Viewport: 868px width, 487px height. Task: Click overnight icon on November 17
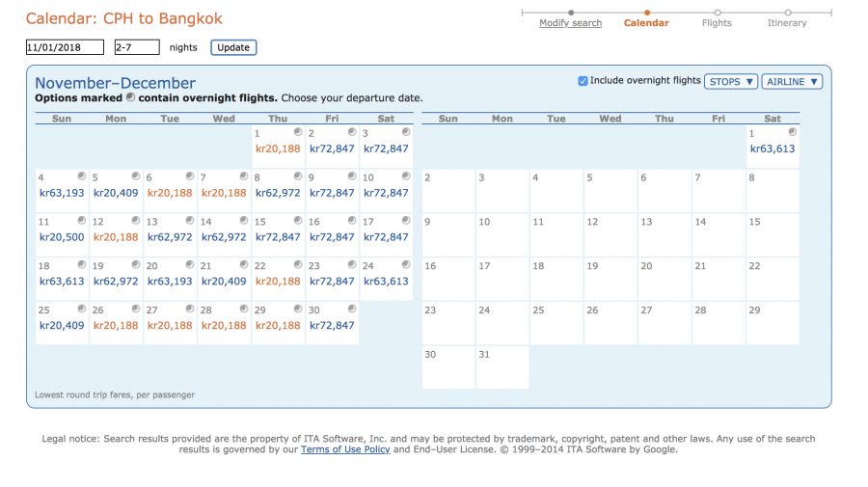click(x=406, y=221)
